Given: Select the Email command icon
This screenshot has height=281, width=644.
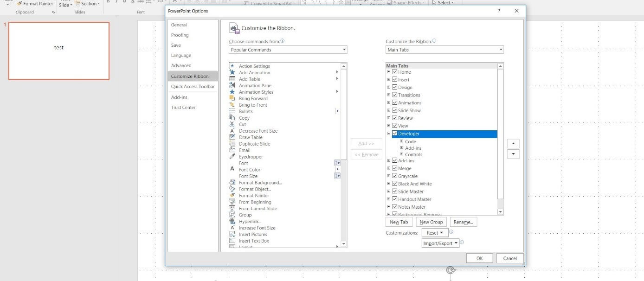Looking at the screenshot, I should pos(232,150).
